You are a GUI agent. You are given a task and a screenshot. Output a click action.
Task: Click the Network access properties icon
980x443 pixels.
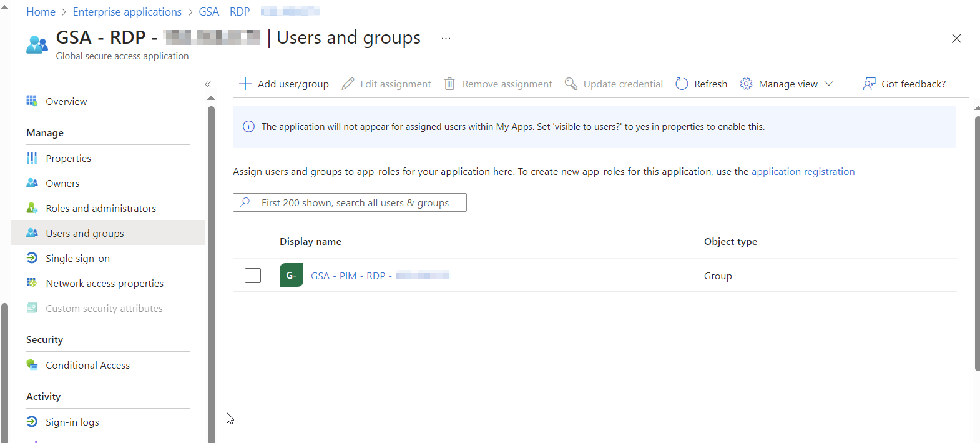[32, 283]
